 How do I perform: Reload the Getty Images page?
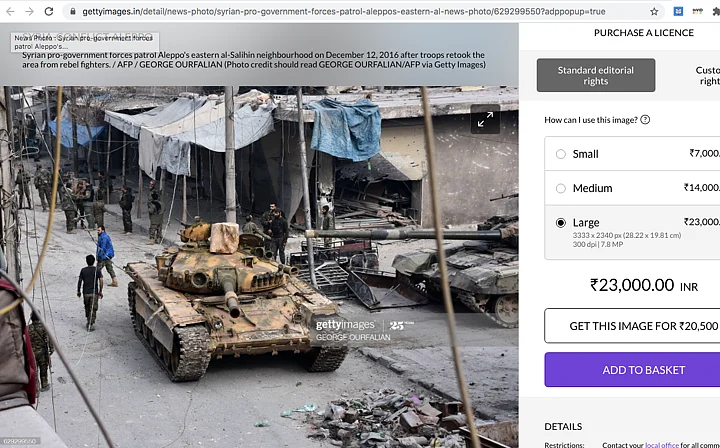point(49,11)
